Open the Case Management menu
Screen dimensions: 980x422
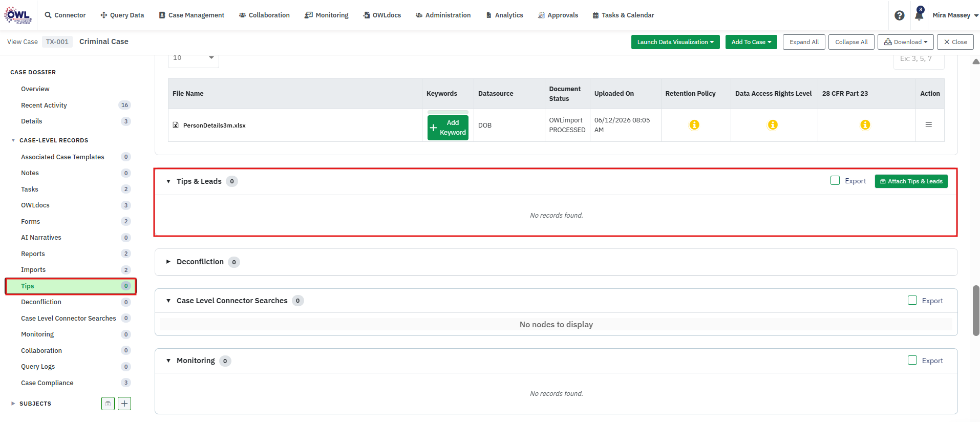pyautogui.click(x=191, y=15)
